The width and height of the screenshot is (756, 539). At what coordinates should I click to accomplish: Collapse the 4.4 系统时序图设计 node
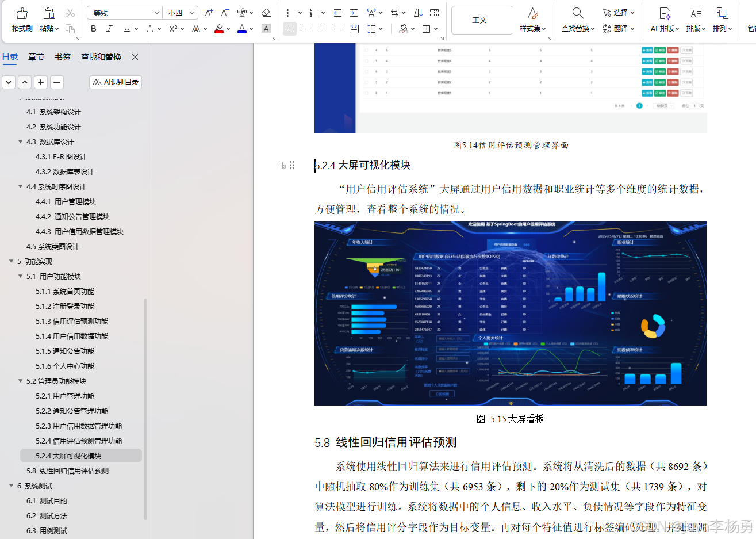21,186
